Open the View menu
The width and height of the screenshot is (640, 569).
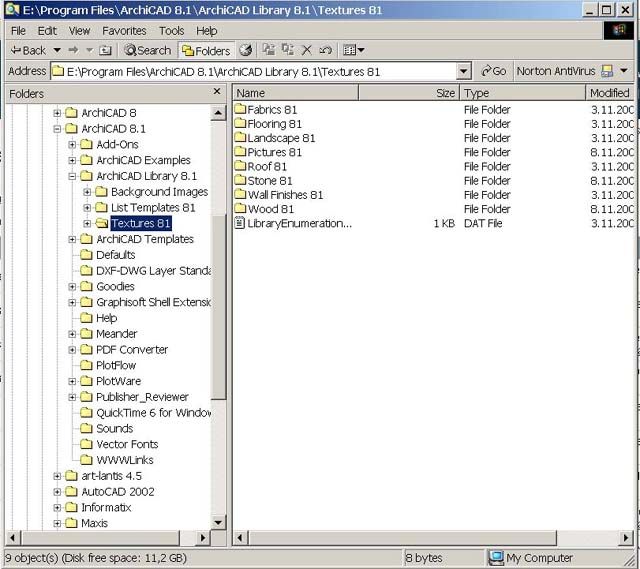(x=79, y=31)
